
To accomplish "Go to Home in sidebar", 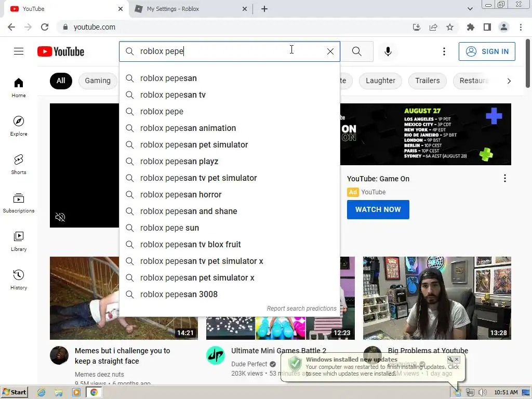I will pyautogui.click(x=19, y=88).
